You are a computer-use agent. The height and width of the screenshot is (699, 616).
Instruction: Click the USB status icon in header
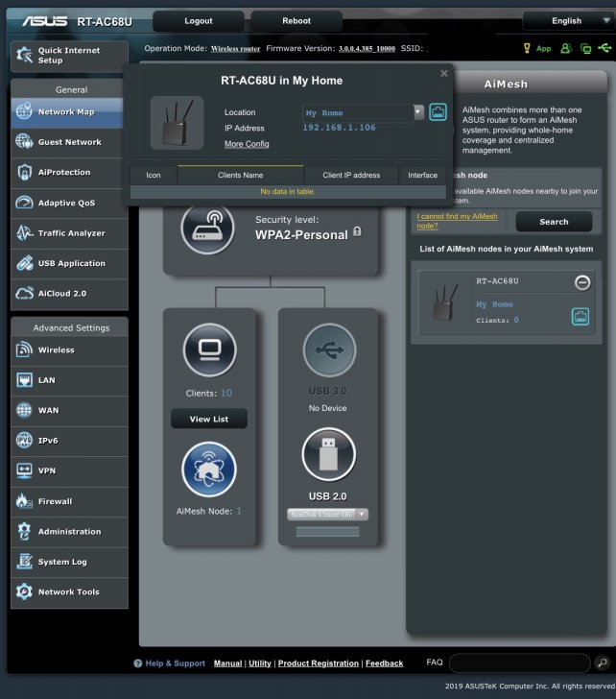pyautogui.click(x=604, y=48)
